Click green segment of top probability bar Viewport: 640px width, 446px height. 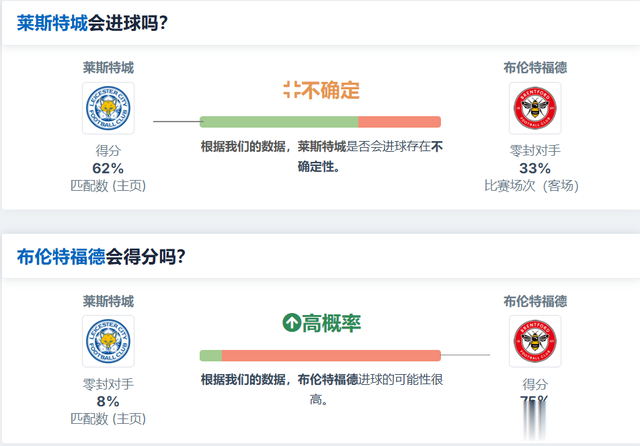pyautogui.click(x=279, y=122)
